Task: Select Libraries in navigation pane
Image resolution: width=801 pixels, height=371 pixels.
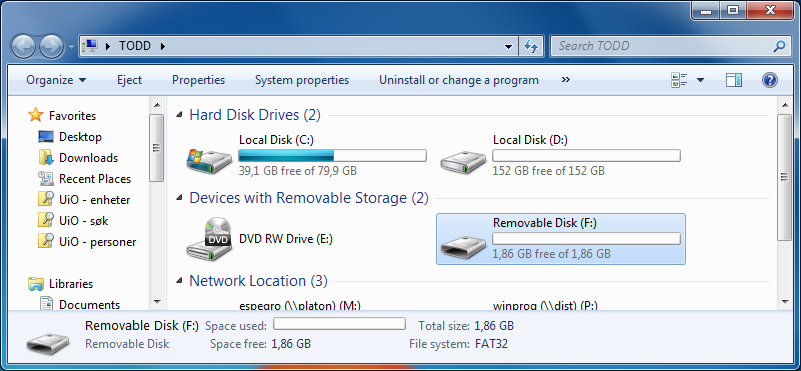Action: point(71,284)
